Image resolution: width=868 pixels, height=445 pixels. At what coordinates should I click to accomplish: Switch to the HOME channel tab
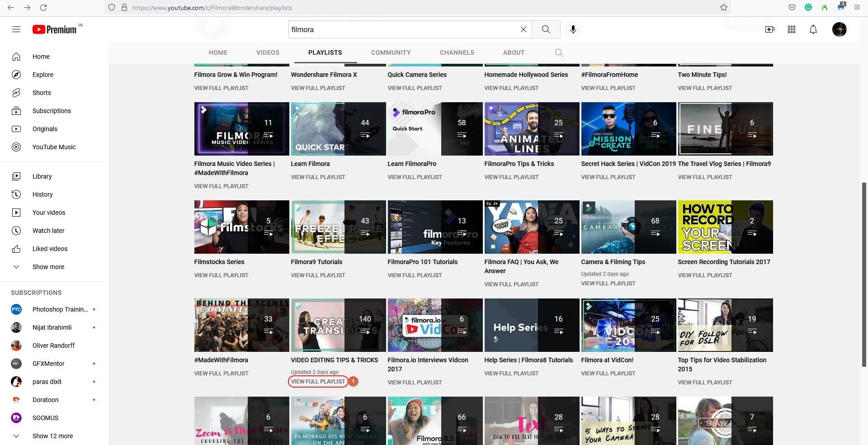[218, 52]
